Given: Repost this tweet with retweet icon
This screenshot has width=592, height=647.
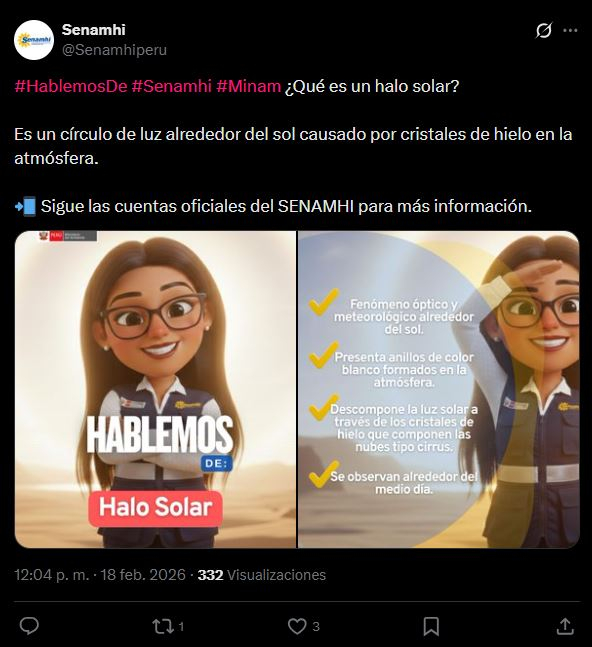Looking at the screenshot, I should click(x=163, y=626).
